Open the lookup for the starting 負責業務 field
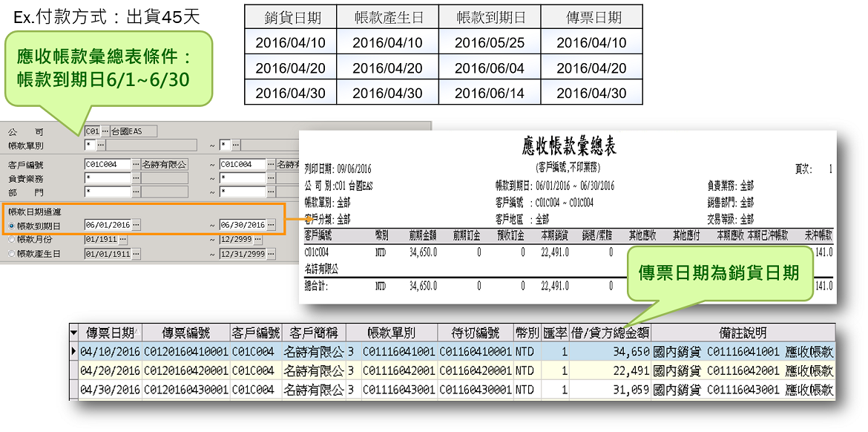The width and height of the screenshot is (868, 432). (137, 178)
